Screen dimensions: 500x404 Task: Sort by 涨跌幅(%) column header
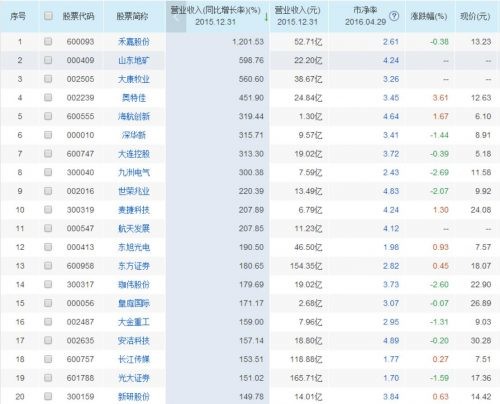point(429,16)
